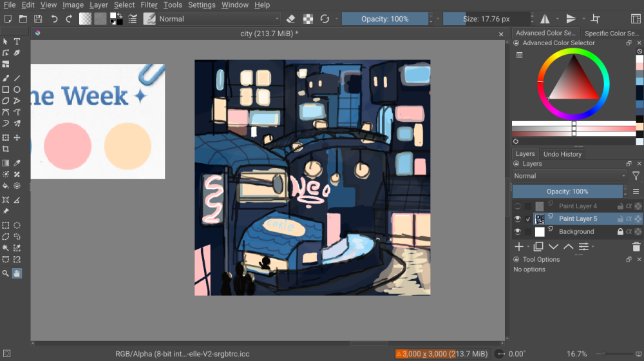The width and height of the screenshot is (644, 361).
Task: Add a new paint layer with plus button
Action: point(518,247)
